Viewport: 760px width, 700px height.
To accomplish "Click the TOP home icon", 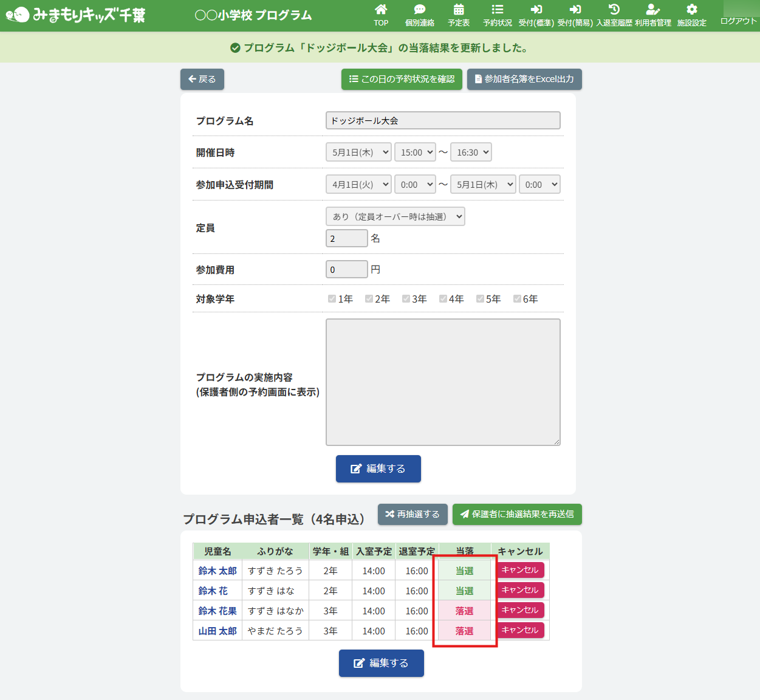I will 381,10.
